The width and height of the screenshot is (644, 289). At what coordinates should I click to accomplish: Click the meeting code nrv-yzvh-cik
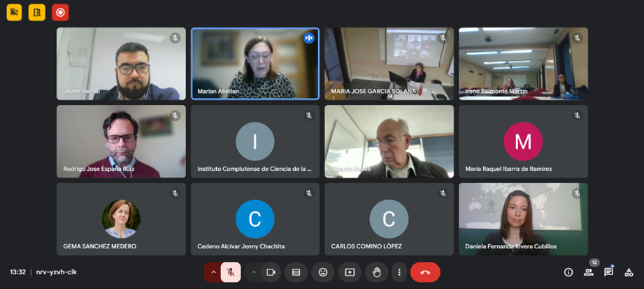coord(56,272)
